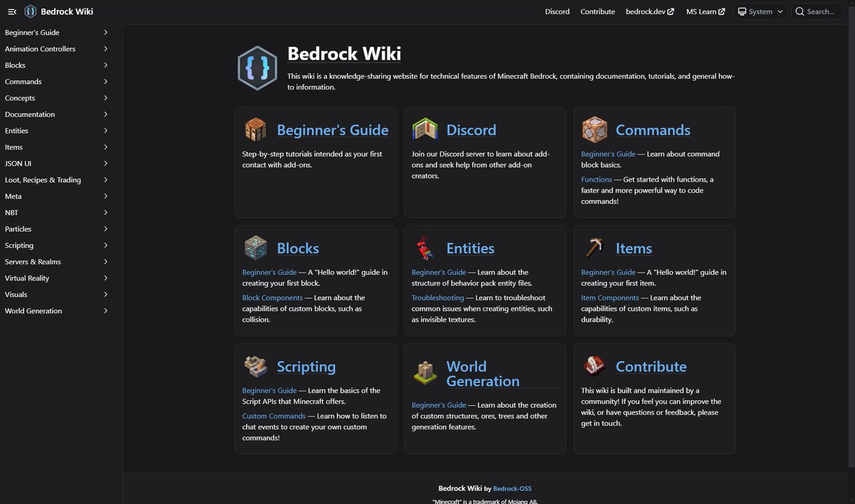
Task: Click the book and quill icon on Contribute card
Action: click(594, 366)
